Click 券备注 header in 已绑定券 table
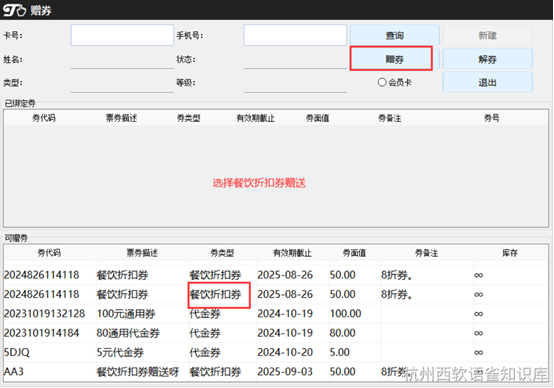This screenshot has width=554, height=388. (389, 118)
